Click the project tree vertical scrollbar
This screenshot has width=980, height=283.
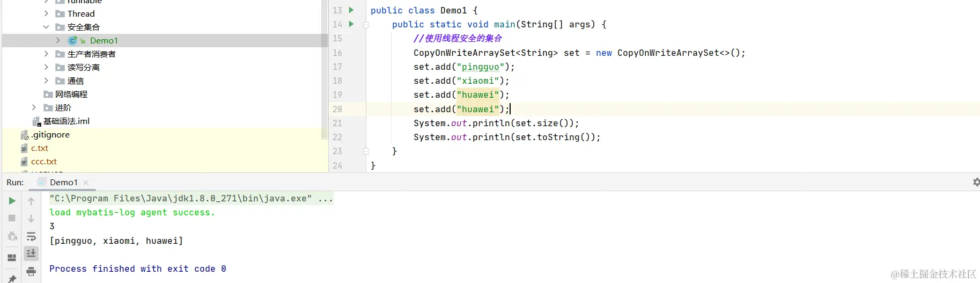(x=325, y=70)
